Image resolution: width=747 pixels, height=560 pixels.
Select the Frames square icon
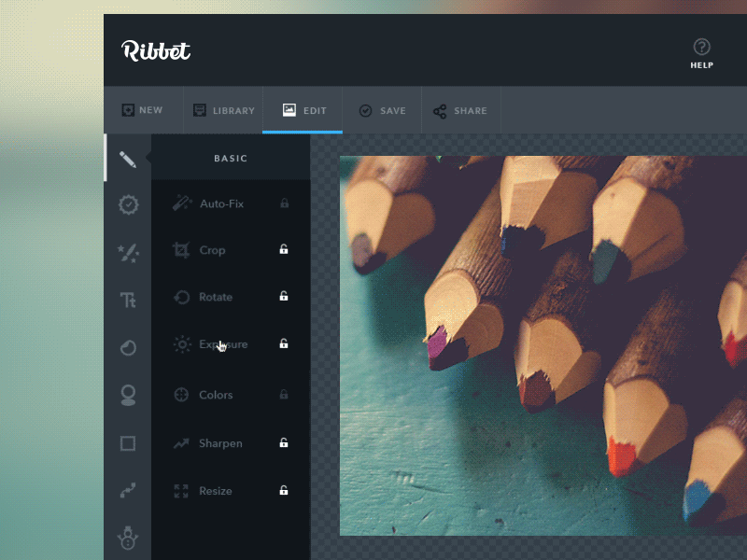point(128,443)
